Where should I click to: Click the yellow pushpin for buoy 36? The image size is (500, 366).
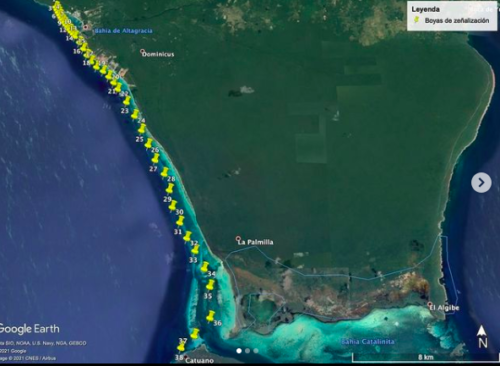pos(211,316)
